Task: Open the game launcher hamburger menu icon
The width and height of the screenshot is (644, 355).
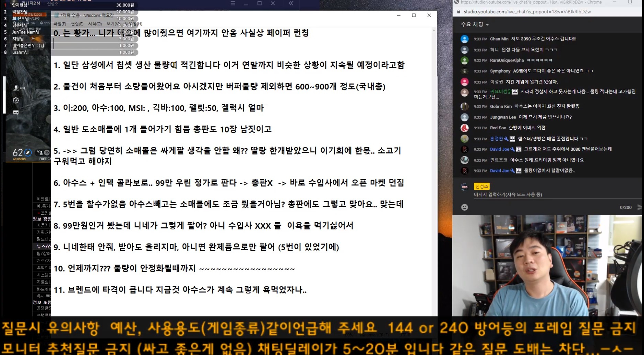Action: (233, 3)
